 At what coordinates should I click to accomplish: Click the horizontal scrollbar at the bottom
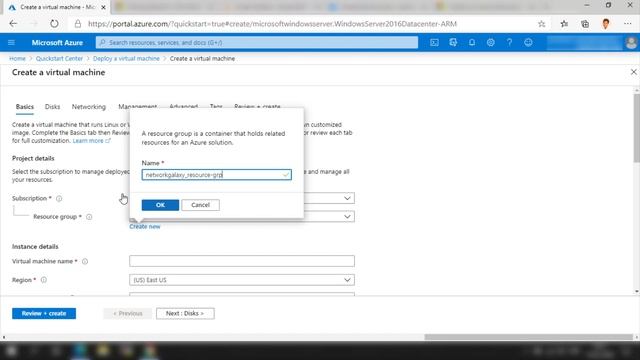[529, 337]
